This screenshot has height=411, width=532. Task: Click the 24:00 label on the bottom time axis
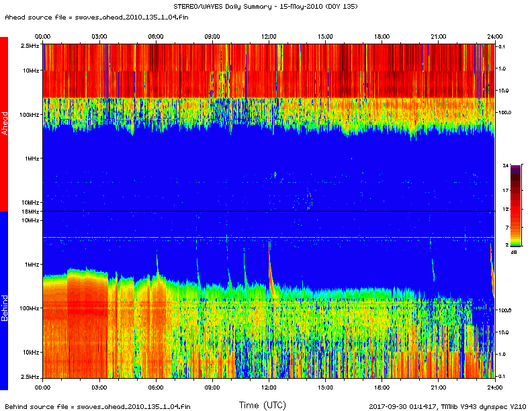pos(494,387)
